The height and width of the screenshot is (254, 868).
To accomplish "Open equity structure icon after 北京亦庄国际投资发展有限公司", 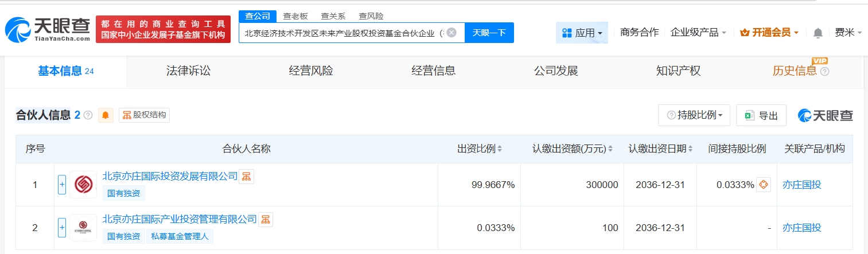I will click(246, 177).
